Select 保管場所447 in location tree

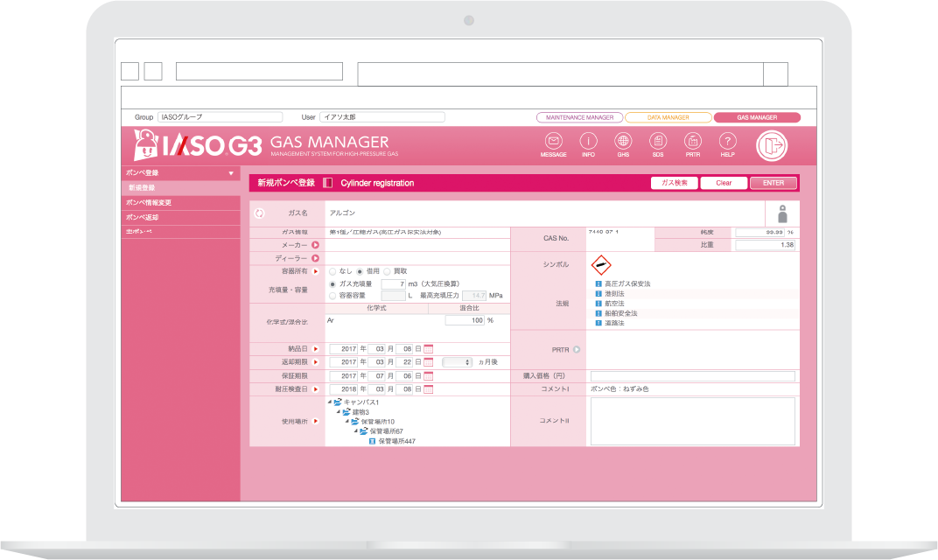396,442
